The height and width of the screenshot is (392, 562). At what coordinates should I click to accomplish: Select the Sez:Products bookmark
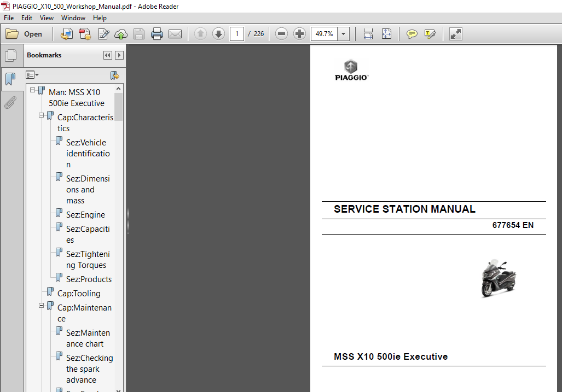click(x=89, y=279)
